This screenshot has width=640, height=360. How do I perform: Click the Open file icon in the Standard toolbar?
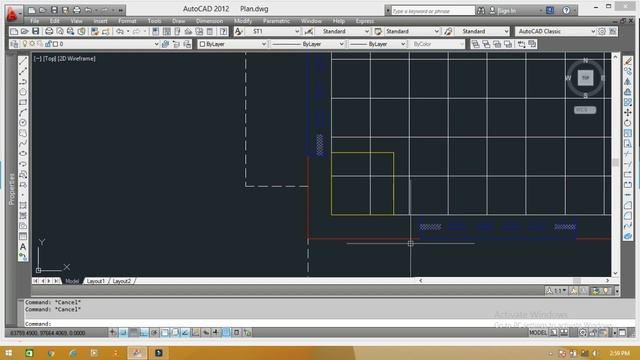(x=25, y=31)
